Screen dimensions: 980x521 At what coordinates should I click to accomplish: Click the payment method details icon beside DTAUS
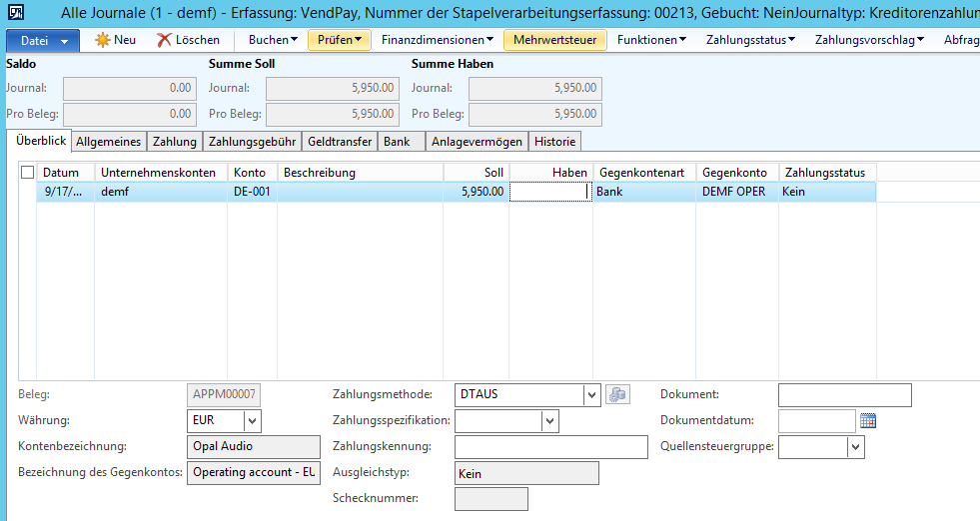(x=617, y=395)
